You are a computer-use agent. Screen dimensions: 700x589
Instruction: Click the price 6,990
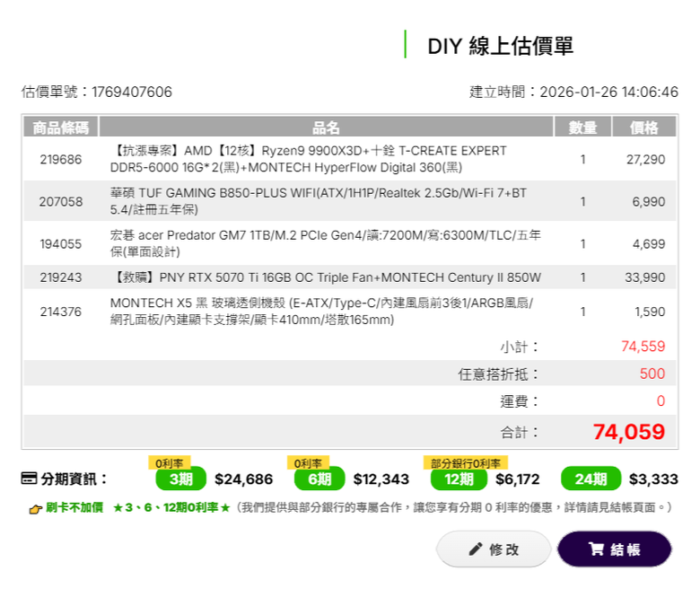[x=648, y=202]
